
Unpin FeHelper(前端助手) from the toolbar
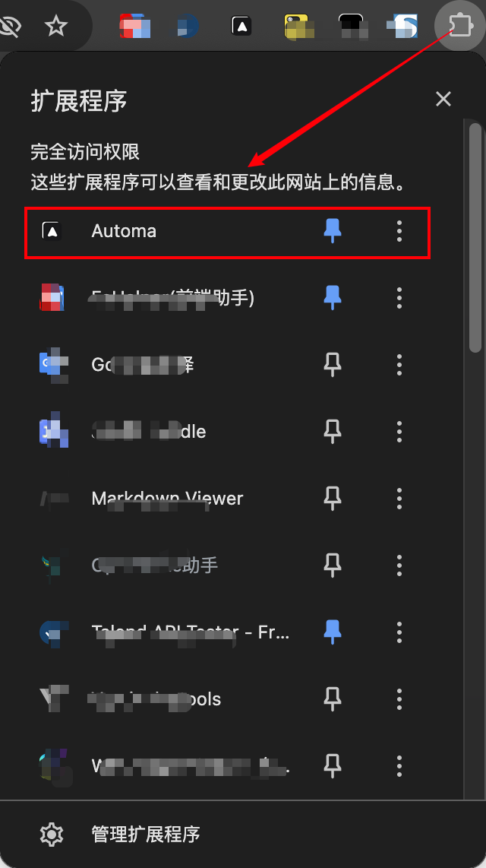pos(333,298)
